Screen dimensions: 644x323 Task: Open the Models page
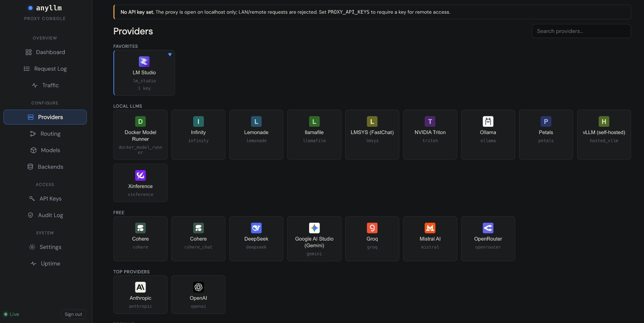[45, 150]
